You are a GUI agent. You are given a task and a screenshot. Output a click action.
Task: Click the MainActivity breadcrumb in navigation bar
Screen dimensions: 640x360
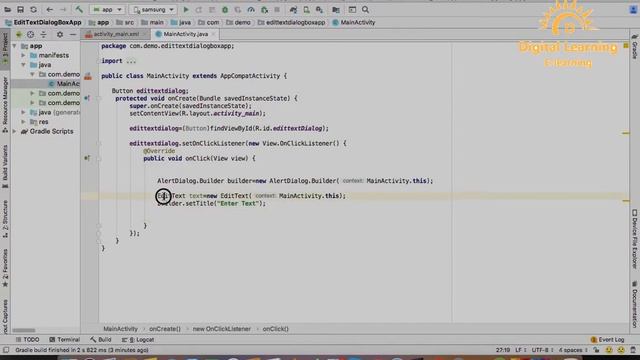[353, 22]
